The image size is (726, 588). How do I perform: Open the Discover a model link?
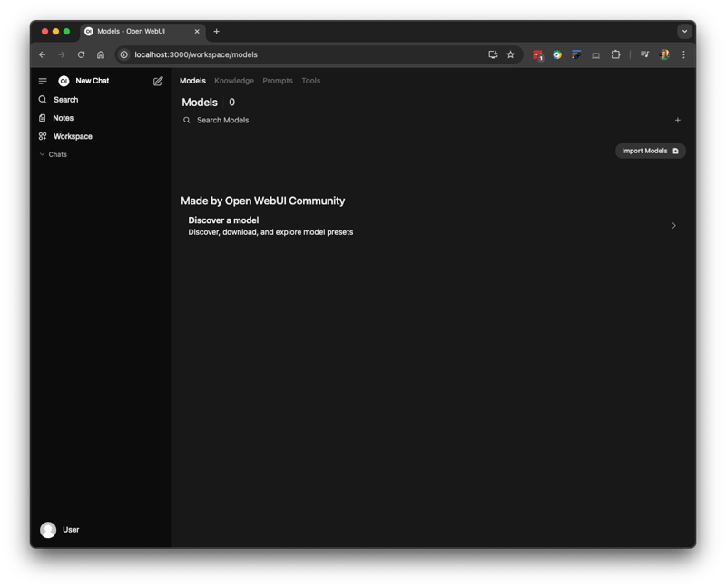[x=431, y=226]
